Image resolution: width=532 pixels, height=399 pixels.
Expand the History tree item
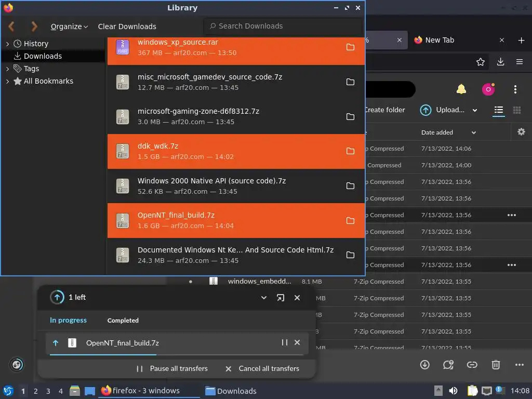click(x=7, y=44)
